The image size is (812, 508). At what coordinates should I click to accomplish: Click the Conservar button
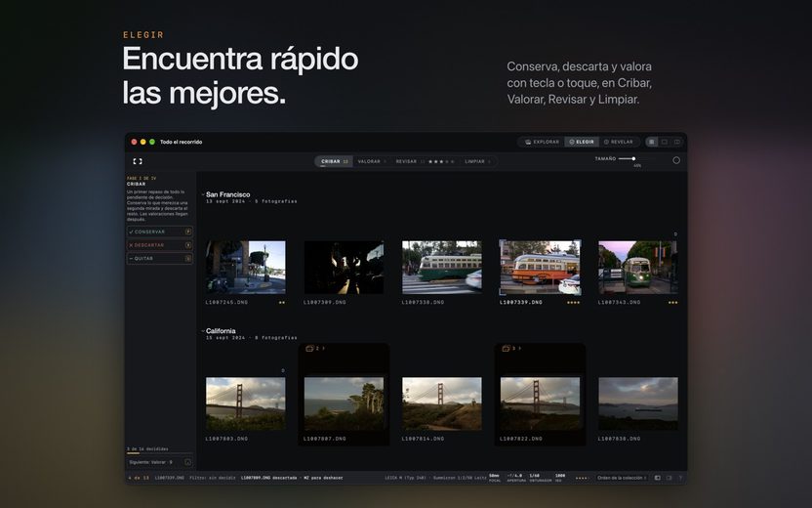coord(159,232)
